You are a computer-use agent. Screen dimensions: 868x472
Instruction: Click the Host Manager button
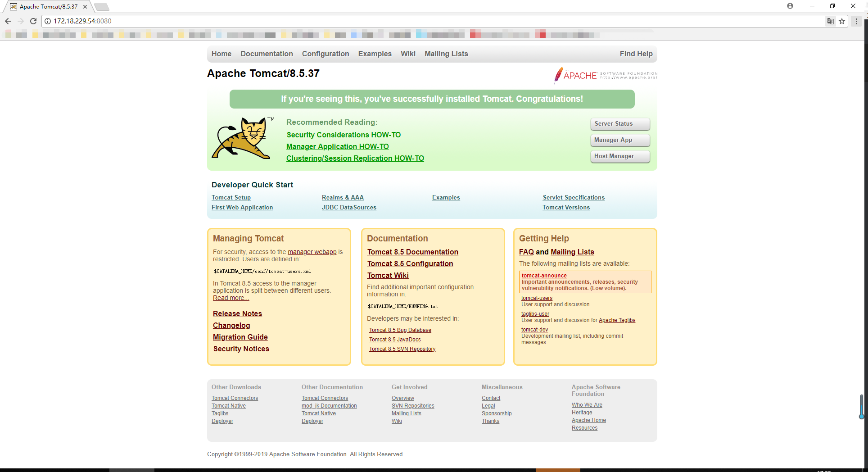tap(620, 156)
